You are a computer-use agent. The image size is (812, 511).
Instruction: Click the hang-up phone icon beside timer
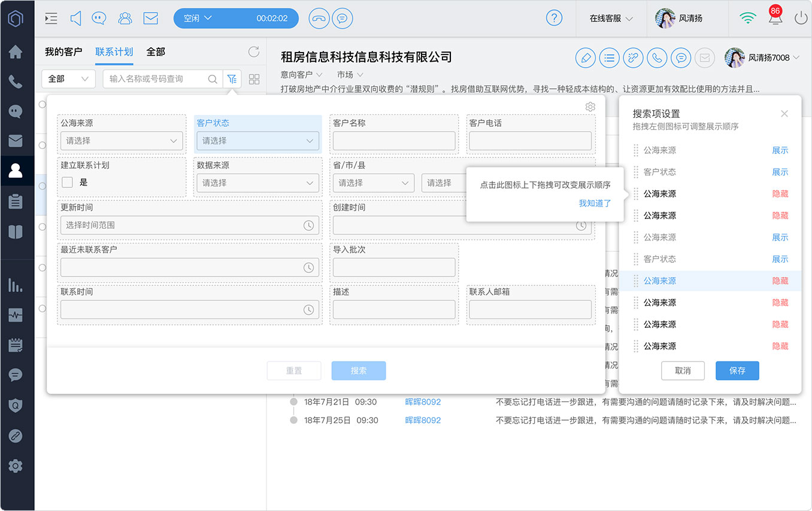click(x=319, y=19)
